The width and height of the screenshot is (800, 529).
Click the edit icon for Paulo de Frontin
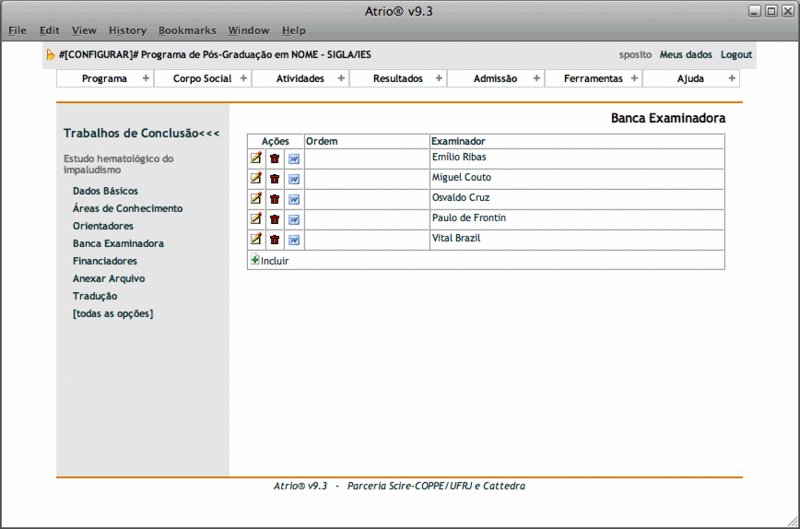click(256, 219)
